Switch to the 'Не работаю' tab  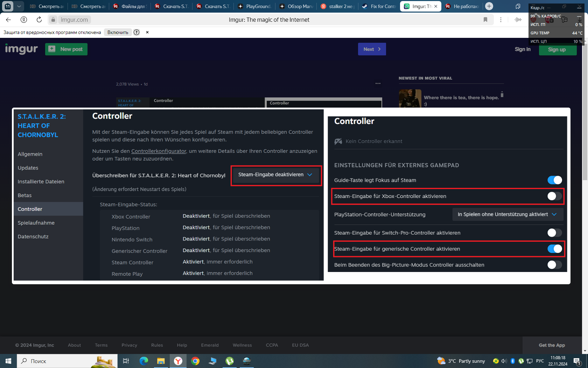(x=462, y=6)
